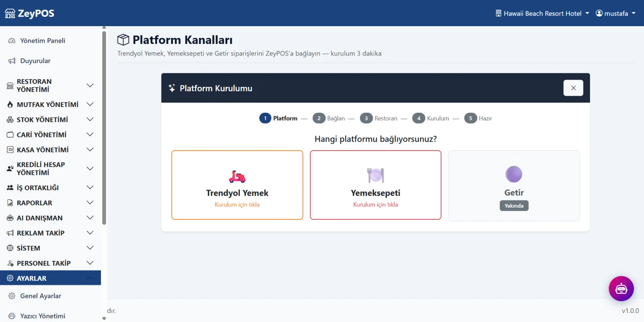Click the Cari Yönetimi wallet icon

pos(10,134)
